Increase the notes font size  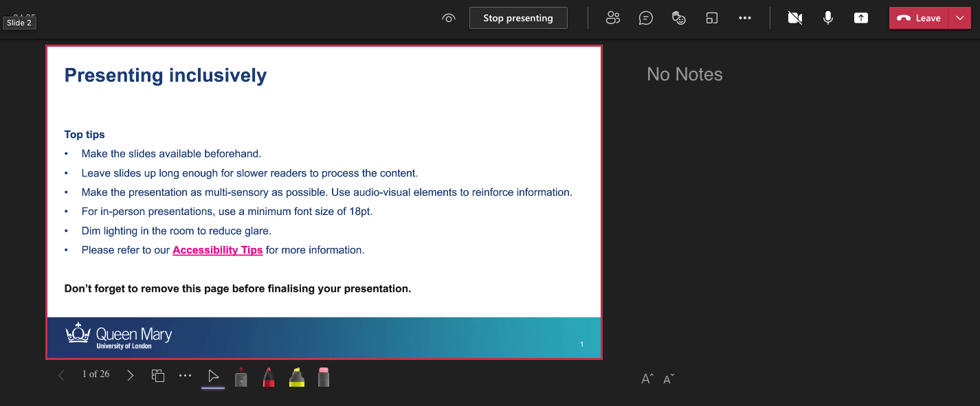tap(646, 378)
